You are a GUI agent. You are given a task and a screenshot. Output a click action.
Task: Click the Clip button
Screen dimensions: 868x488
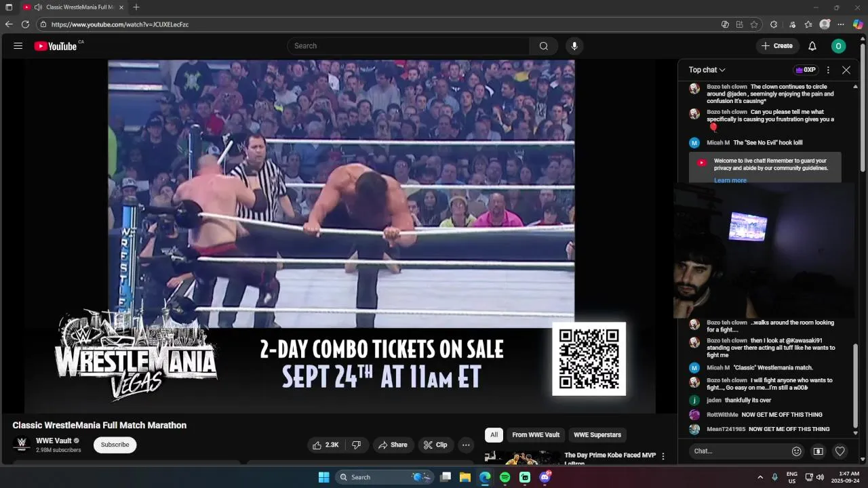point(435,445)
